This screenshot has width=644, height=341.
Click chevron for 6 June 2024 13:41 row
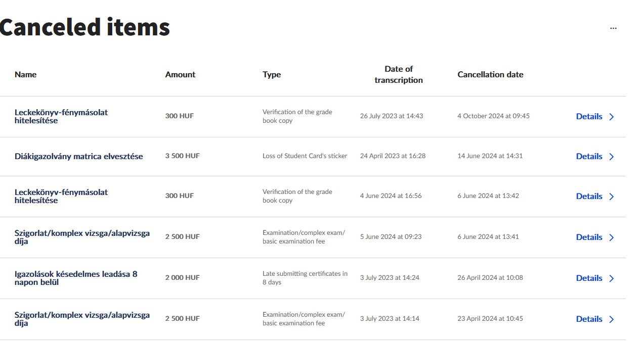612,237
